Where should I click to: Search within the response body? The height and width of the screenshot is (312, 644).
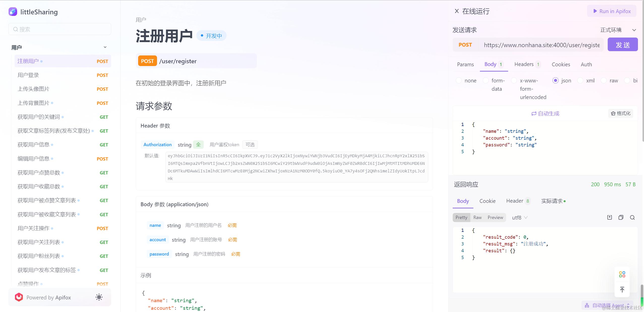click(632, 217)
